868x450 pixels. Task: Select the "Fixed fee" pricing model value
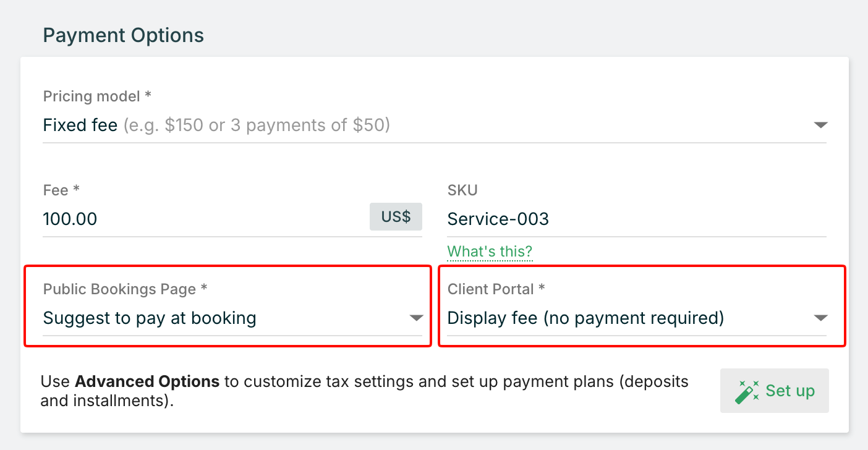(x=80, y=125)
